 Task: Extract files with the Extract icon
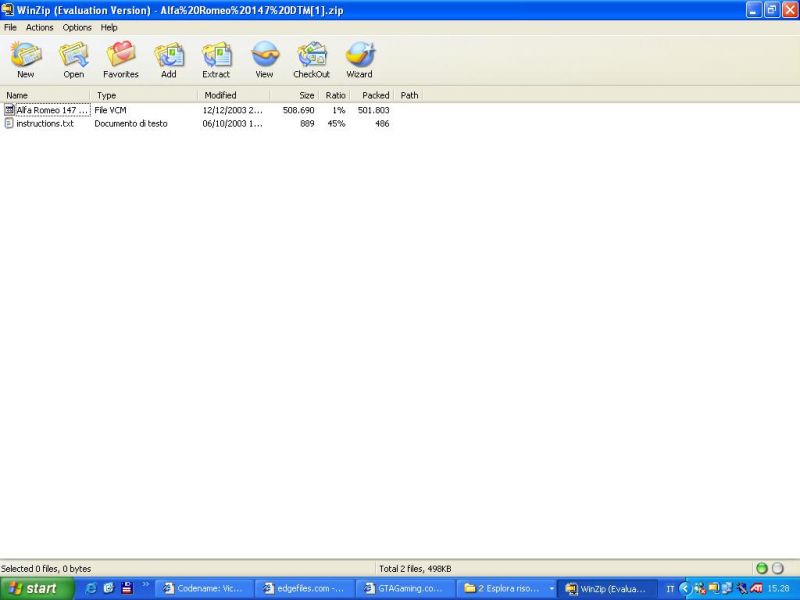coord(216,55)
